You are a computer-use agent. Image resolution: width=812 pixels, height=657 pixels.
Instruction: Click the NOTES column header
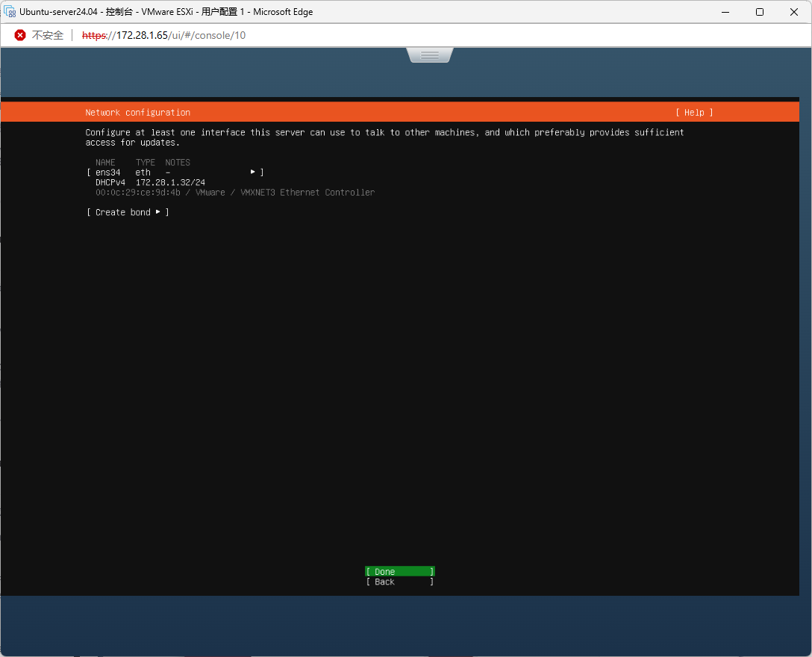pos(178,162)
